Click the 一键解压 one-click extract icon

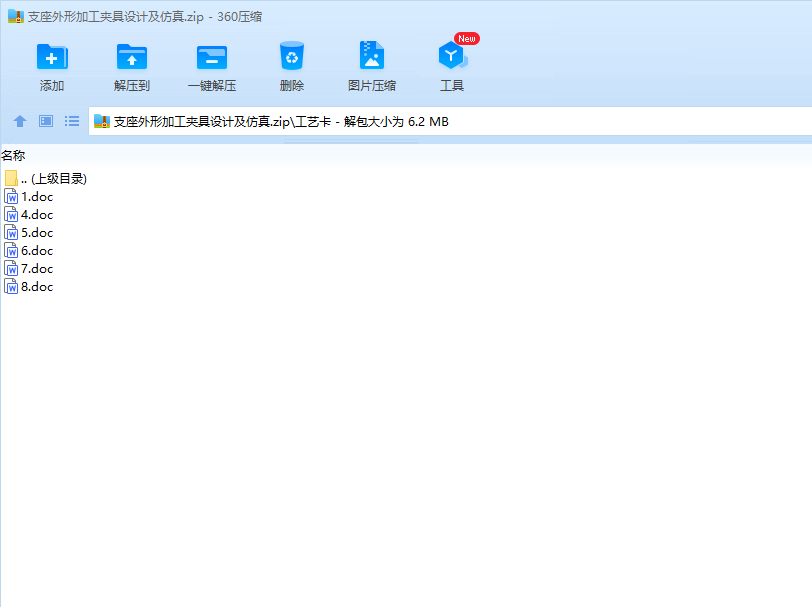click(x=212, y=57)
